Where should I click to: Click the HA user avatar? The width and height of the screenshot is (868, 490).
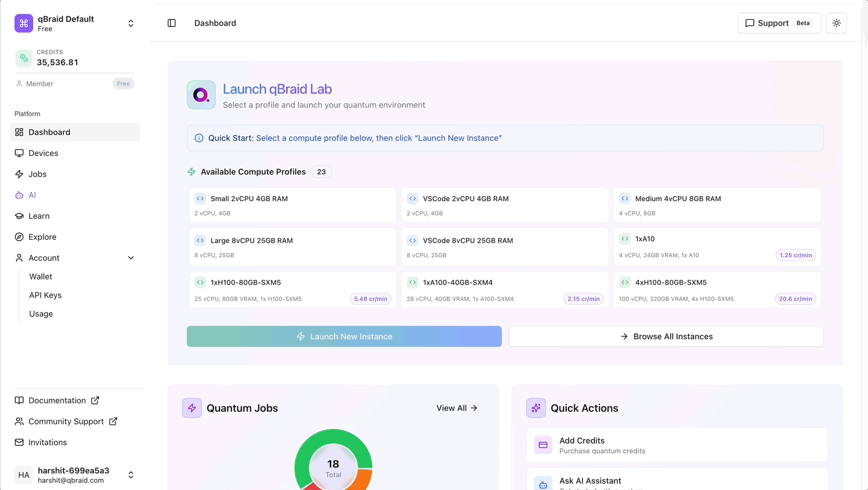point(24,475)
